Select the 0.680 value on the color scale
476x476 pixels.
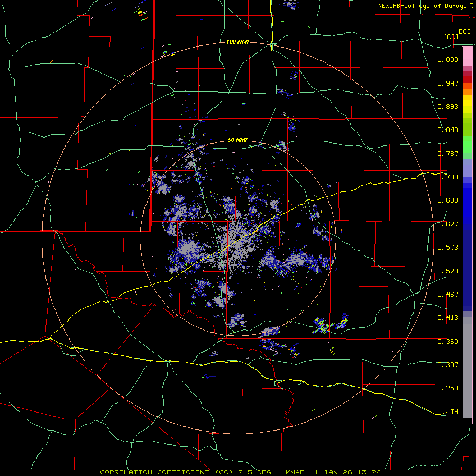[x=448, y=200]
